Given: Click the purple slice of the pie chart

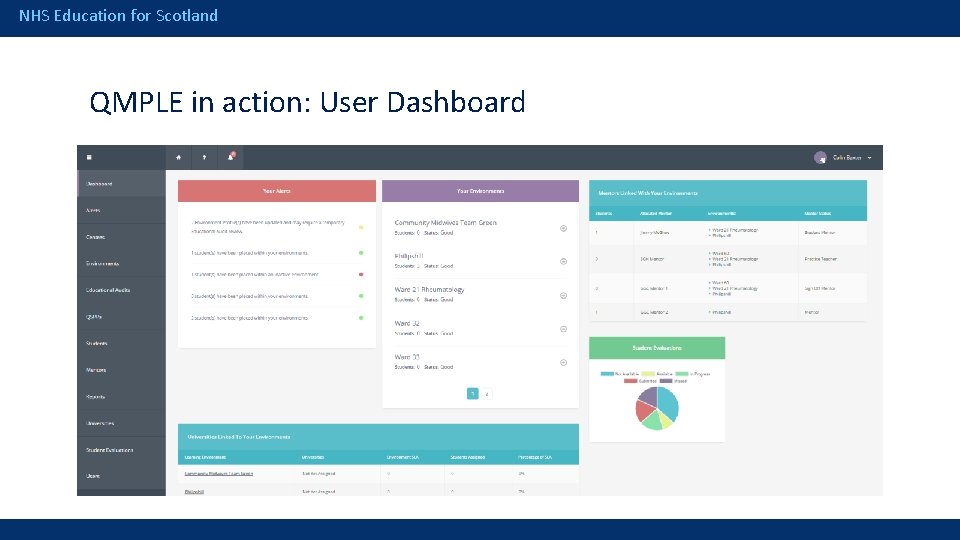Looking at the screenshot, I should tap(648, 396).
